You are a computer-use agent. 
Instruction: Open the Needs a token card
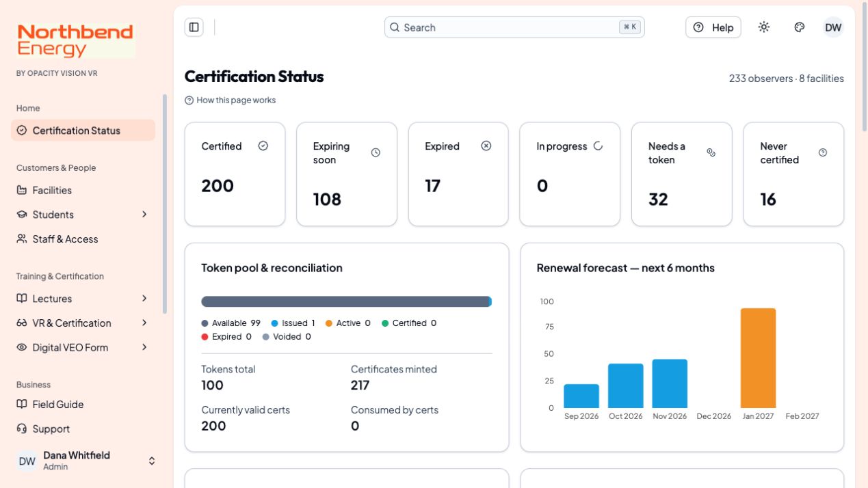682,174
